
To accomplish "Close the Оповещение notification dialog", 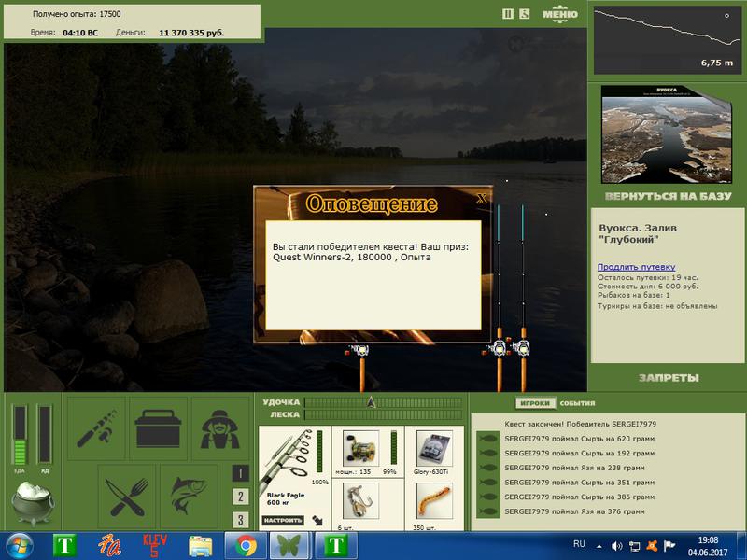I will 482,198.
